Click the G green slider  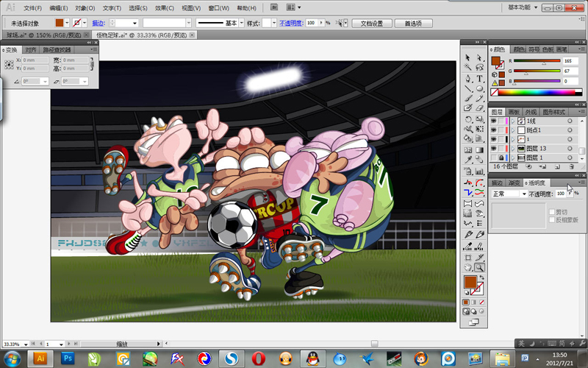537,71
